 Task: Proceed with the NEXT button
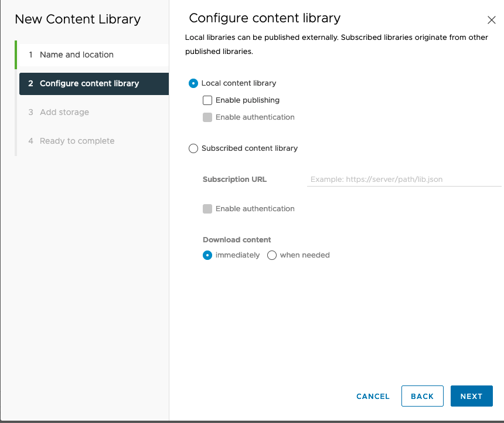pyautogui.click(x=471, y=396)
